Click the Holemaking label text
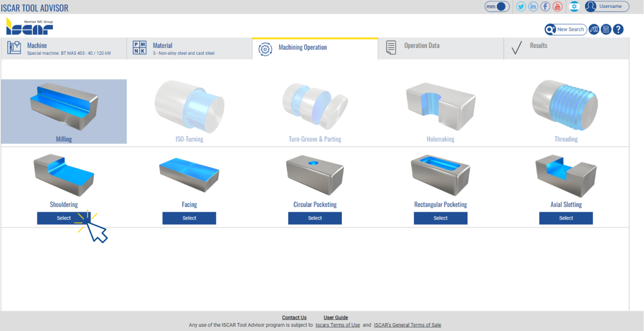The image size is (644, 331). pyautogui.click(x=441, y=139)
